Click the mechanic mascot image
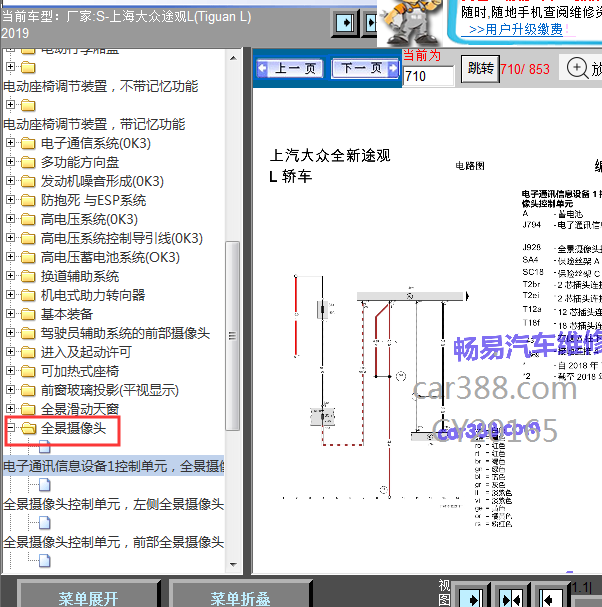The height and width of the screenshot is (607, 602). click(411, 21)
